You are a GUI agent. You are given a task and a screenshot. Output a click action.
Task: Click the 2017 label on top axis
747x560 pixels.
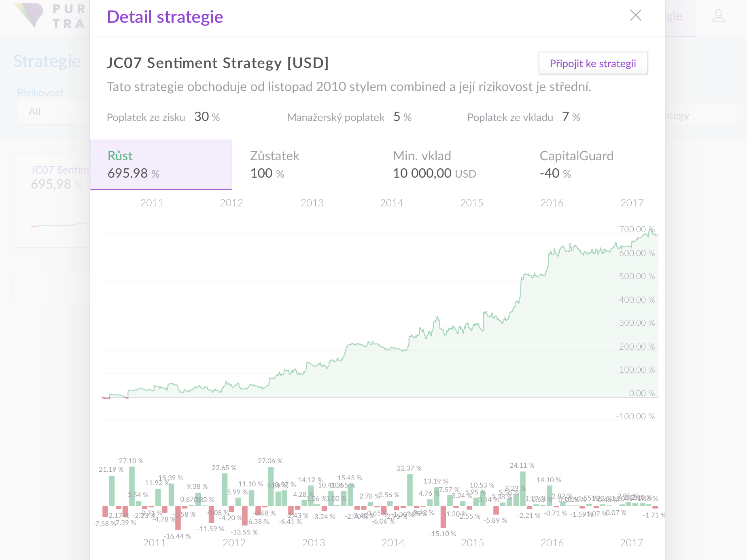(632, 203)
